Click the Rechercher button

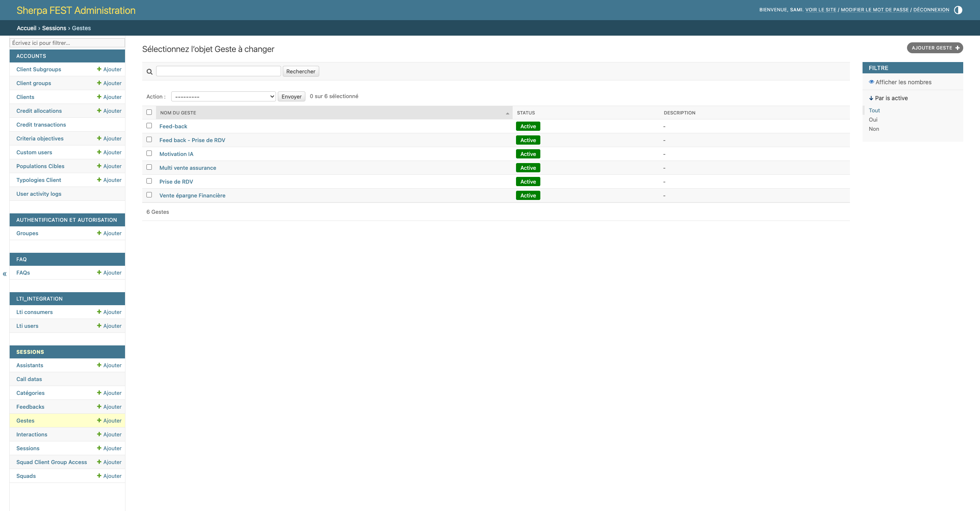tap(300, 71)
